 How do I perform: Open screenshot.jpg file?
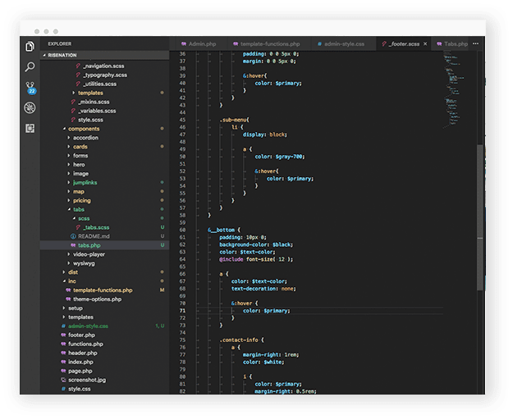coord(87,380)
